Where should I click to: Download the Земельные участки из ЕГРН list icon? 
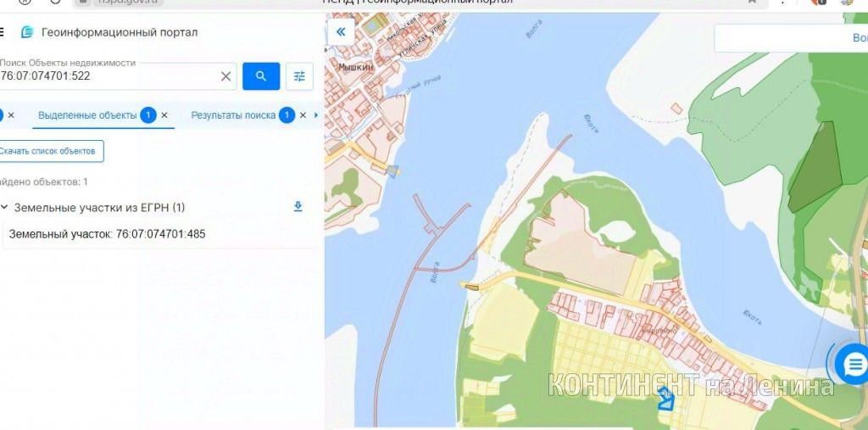pyautogui.click(x=298, y=207)
